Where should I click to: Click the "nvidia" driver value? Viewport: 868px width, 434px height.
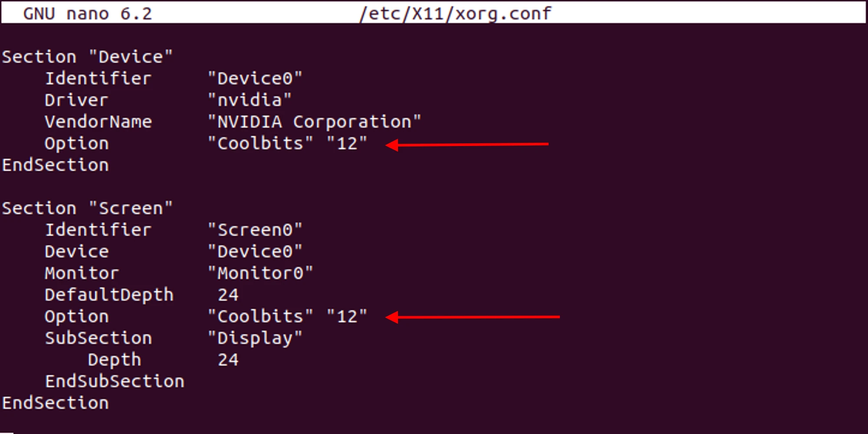[x=250, y=100]
